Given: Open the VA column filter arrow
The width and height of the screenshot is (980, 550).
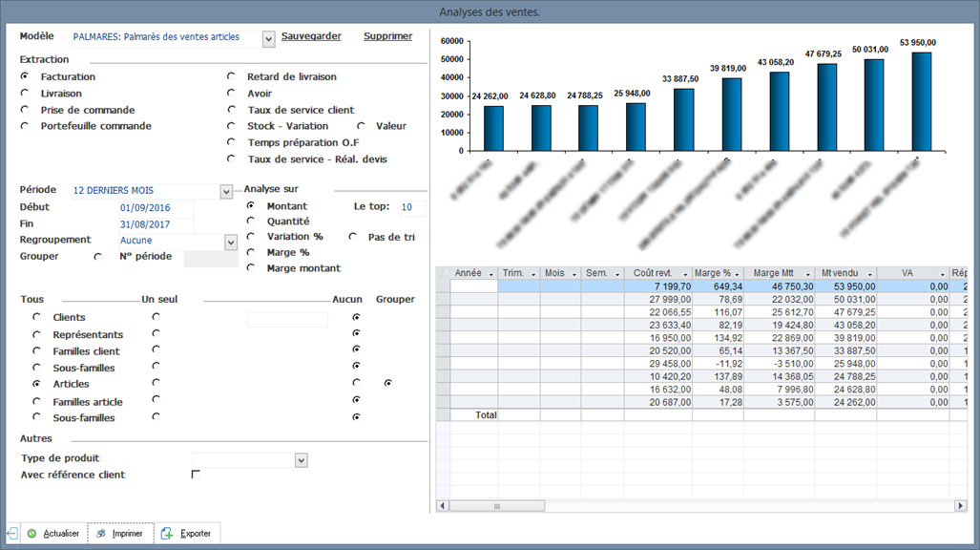Looking at the screenshot, I should 943,275.
